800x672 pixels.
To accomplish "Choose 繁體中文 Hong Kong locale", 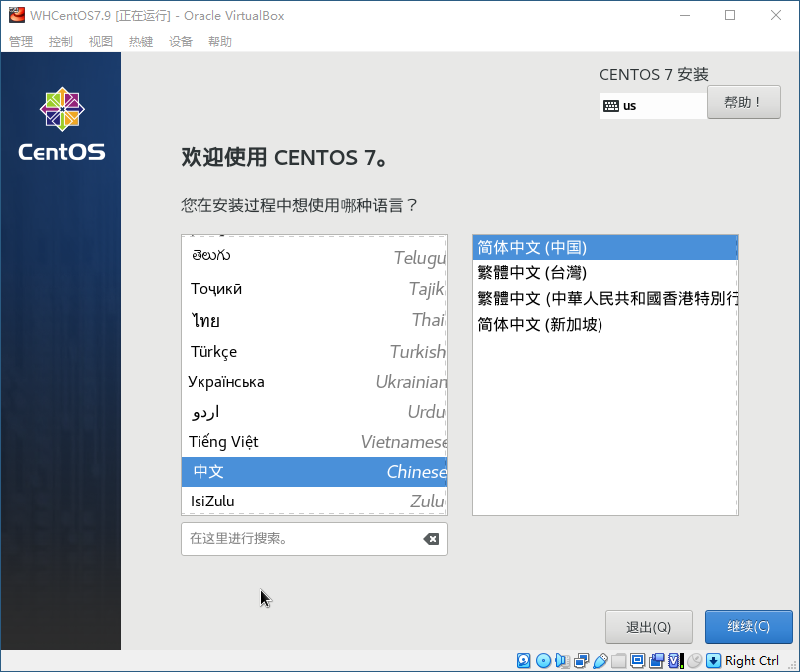I will tap(605, 298).
